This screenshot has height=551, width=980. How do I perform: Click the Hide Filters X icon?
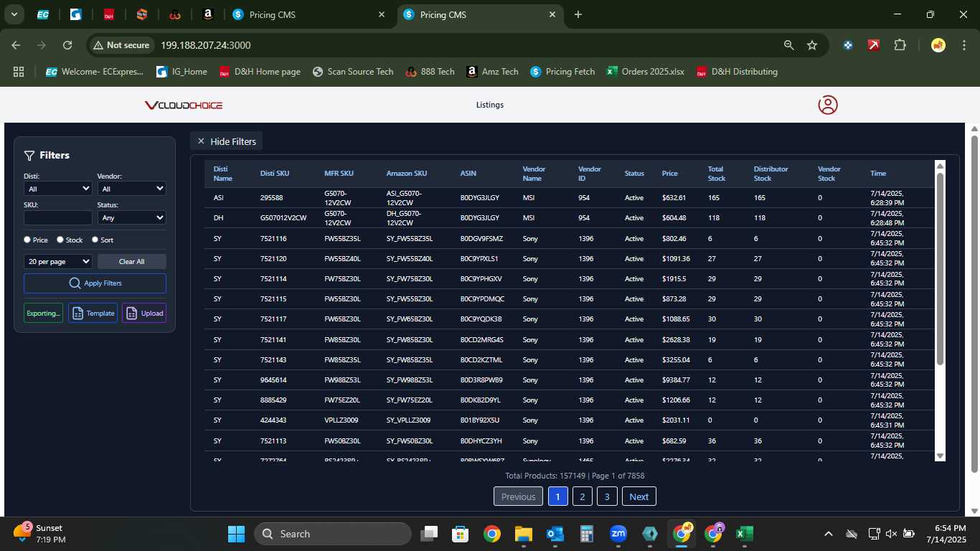201,141
